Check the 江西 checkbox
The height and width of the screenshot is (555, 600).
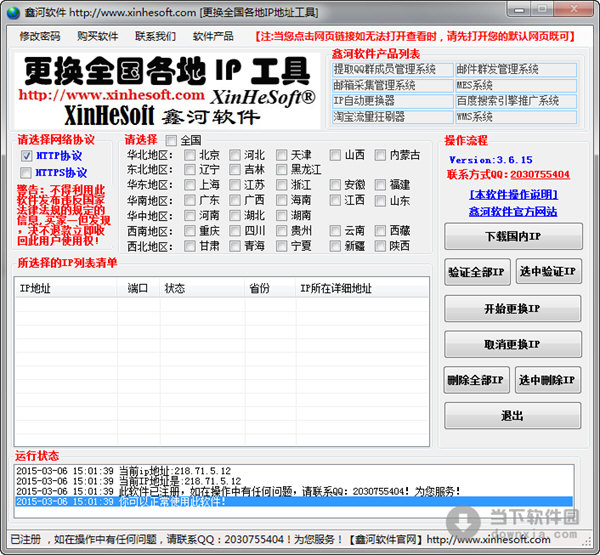click(x=335, y=200)
